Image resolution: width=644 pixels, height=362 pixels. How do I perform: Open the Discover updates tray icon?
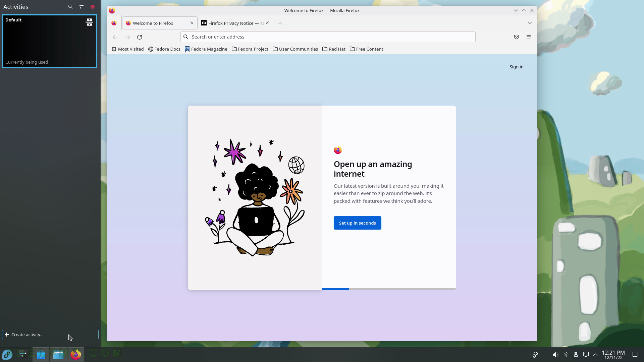[535, 355]
